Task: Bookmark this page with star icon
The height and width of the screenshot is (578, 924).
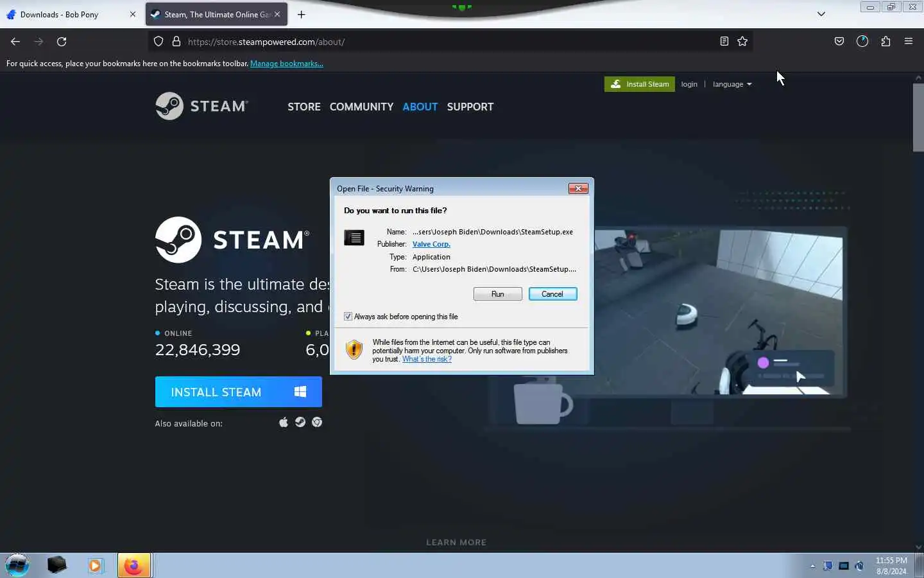Action: point(742,42)
